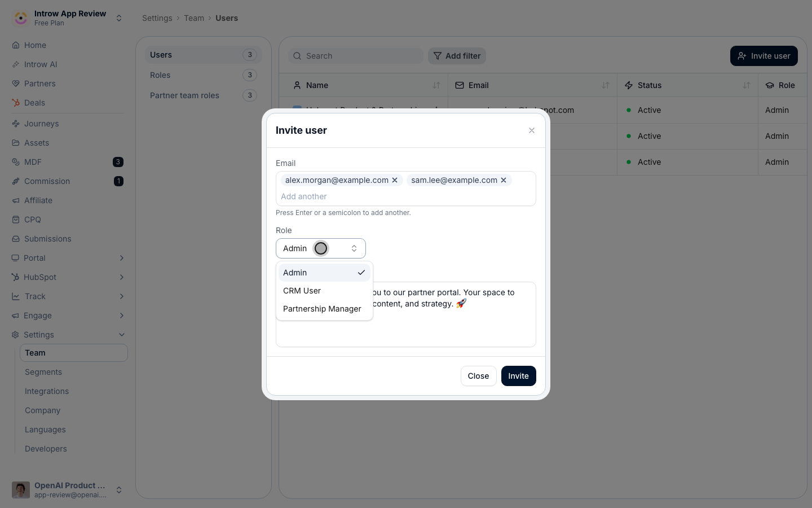The height and width of the screenshot is (508, 812).
Task: Sort table by Email column
Action: tap(606, 85)
